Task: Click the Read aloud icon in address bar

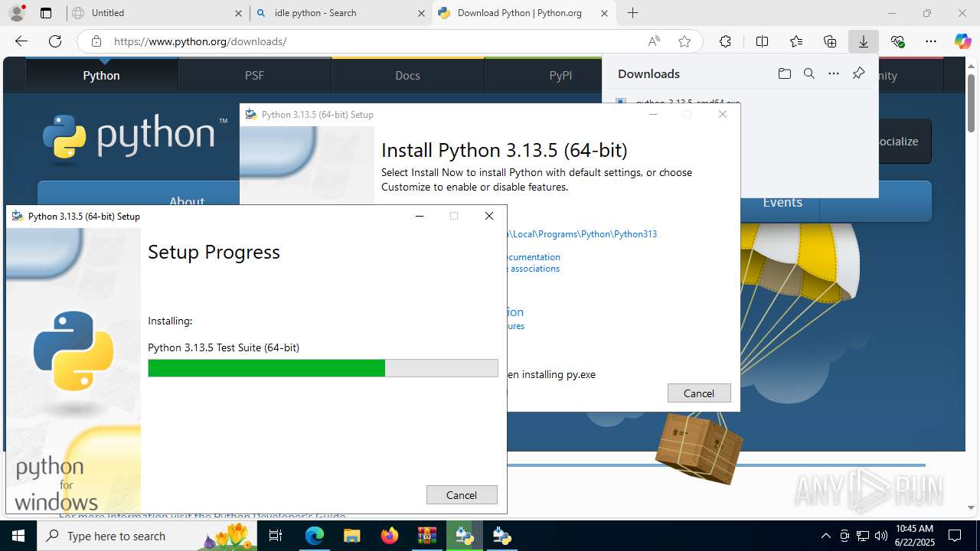Action: 654,41
